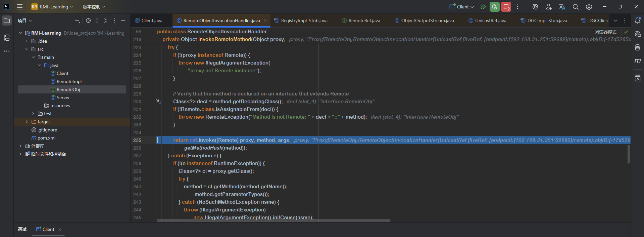
Task: Open the Database tool window icon
Action: pos(638,47)
